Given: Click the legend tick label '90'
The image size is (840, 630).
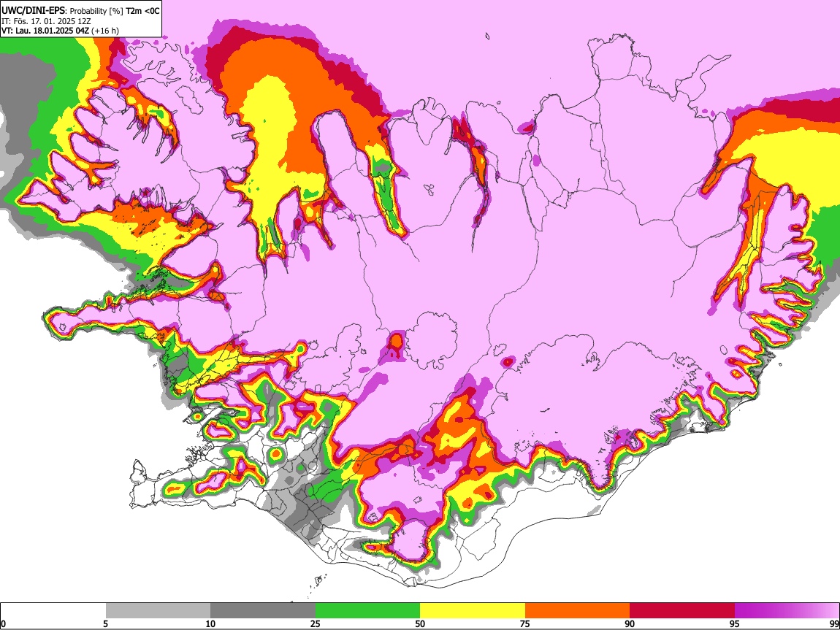Looking at the screenshot, I should pyautogui.click(x=630, y=624).
